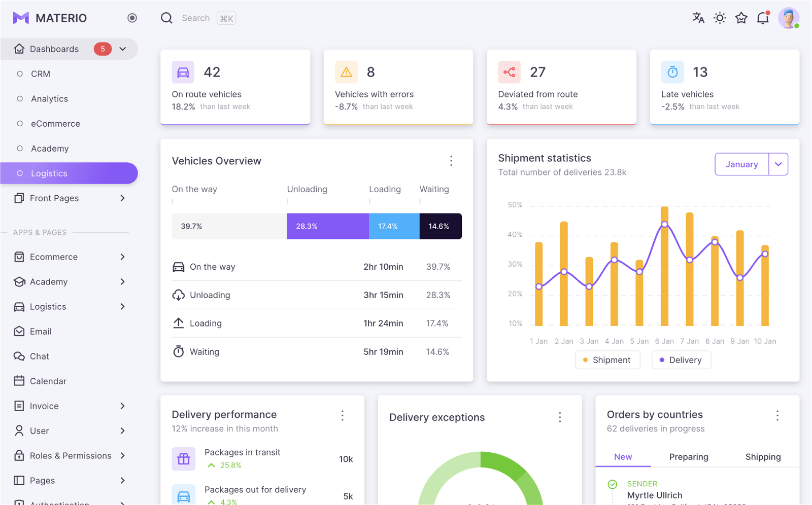Switch to the Preparing orders tab
Image resolution: width=812 pixels, height=505 pixels.
tap(689, 457)
